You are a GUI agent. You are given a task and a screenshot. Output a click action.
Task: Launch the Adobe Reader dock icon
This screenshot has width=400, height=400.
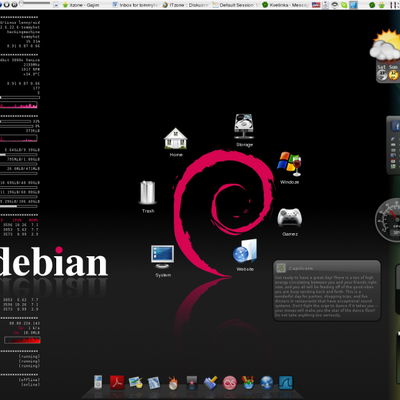117,382
